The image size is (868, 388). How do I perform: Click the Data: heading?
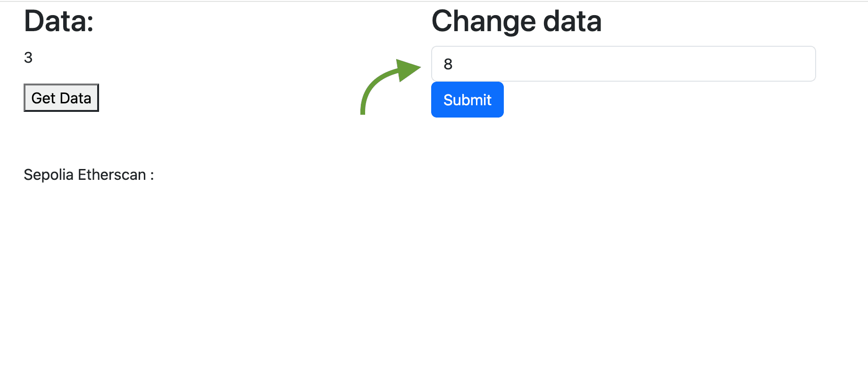[59, 21]
